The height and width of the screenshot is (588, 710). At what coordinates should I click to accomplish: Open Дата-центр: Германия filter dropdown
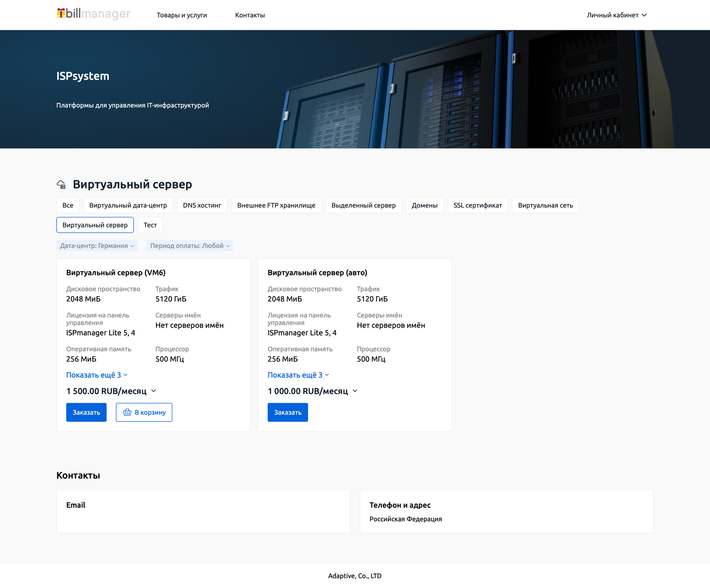(x=97, y=246)
